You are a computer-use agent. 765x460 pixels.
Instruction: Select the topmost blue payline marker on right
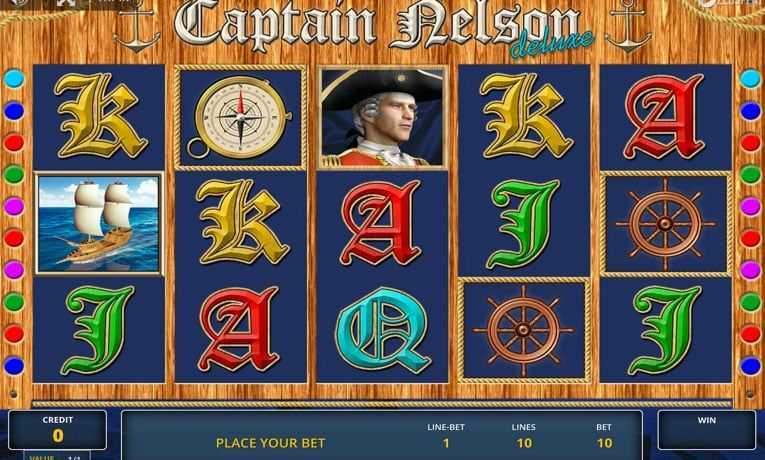pos(750,111)
